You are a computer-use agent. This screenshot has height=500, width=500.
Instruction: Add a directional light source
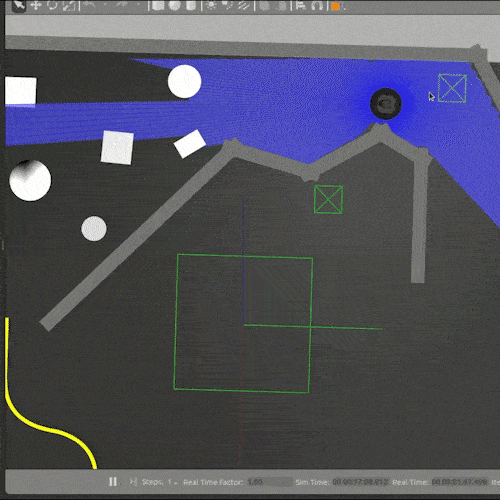244,5
